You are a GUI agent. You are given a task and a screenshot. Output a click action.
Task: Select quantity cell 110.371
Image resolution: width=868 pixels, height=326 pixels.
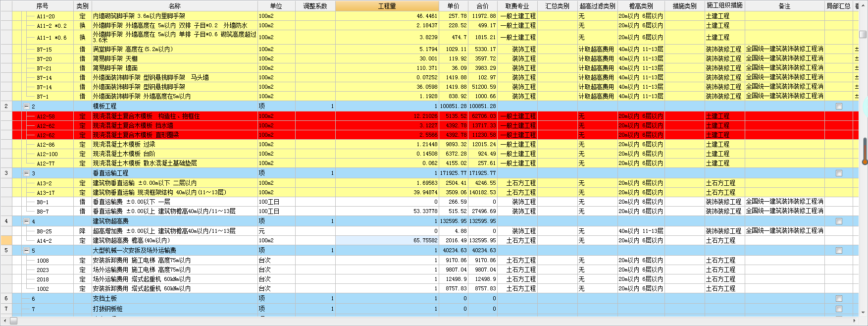click(387, 68)
